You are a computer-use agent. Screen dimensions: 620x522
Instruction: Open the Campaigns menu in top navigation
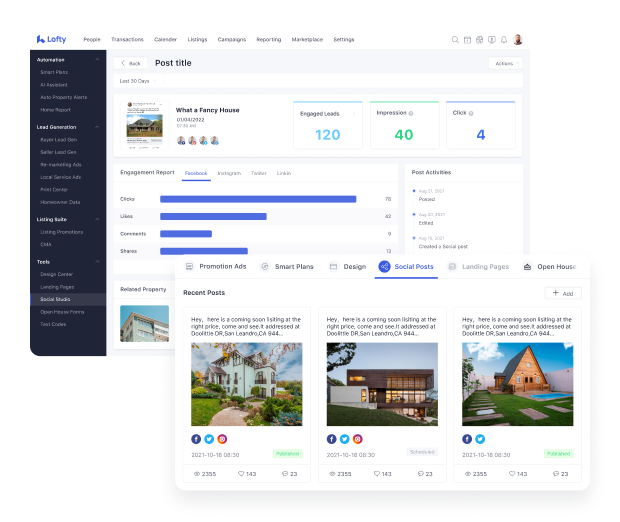click(x=232, y=39)
